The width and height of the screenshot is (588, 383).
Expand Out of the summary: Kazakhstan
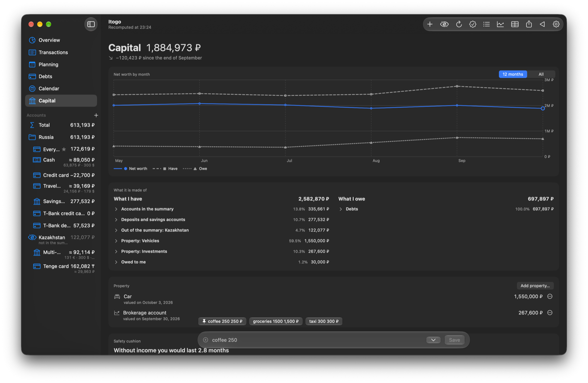click(221, 230)
